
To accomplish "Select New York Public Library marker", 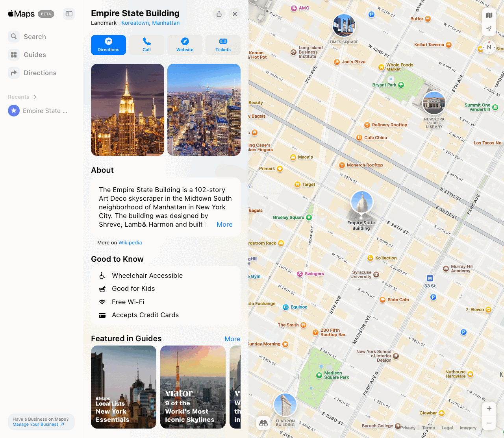I will 434,103.
